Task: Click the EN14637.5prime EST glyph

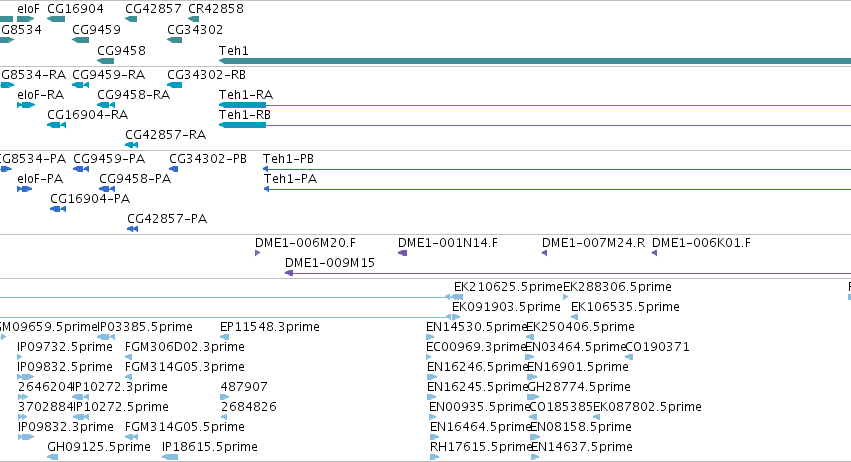Action: pyautogui.click(x=535, y=457)
